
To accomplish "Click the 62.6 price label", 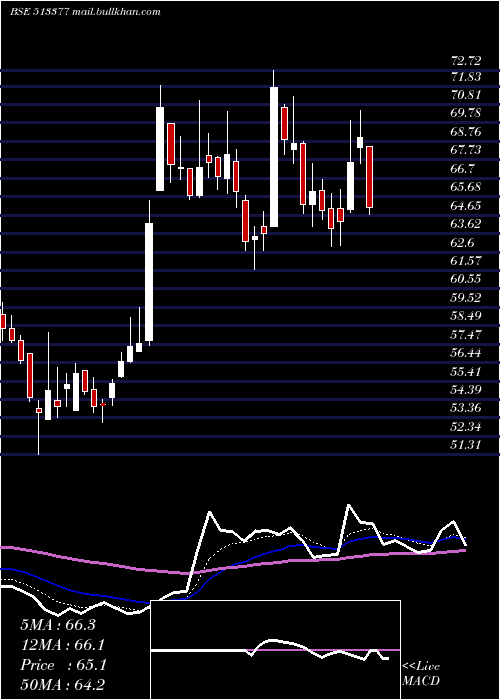I will click(463, 242).
